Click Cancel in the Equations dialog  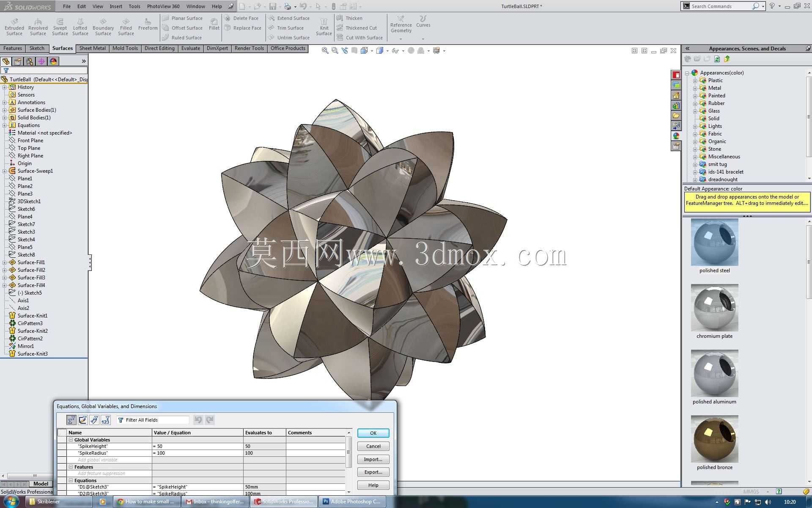point(373,446)
